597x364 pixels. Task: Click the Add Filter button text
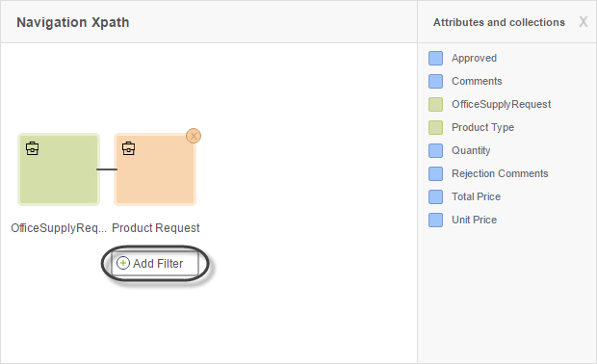click(158, 264)
